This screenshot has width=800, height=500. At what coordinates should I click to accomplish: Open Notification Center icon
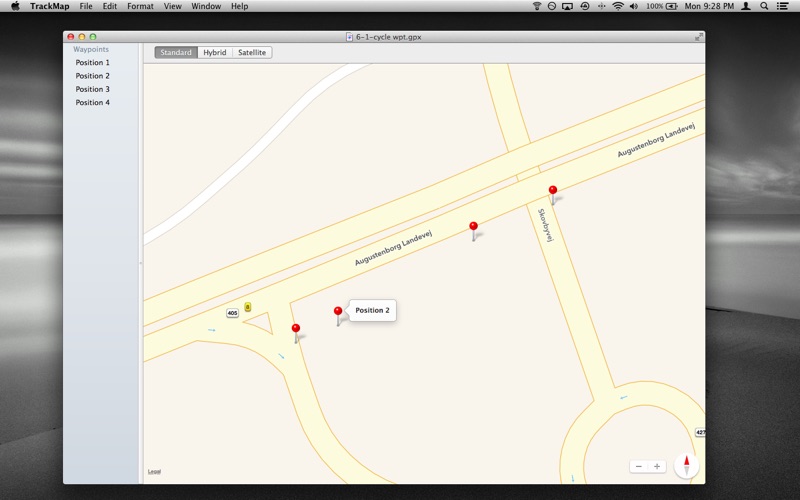point(782,6)
